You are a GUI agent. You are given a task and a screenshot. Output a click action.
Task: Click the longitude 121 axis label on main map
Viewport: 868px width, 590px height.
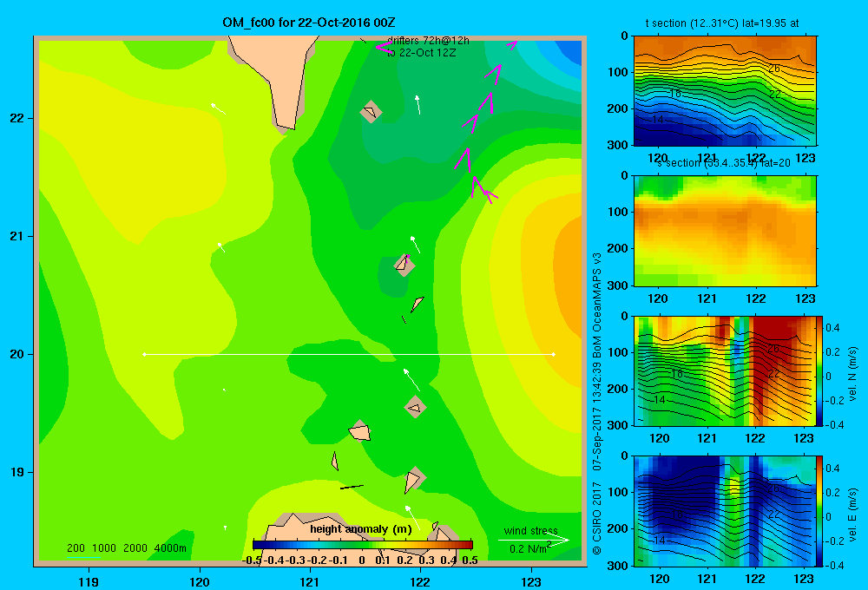coord(310,581)
